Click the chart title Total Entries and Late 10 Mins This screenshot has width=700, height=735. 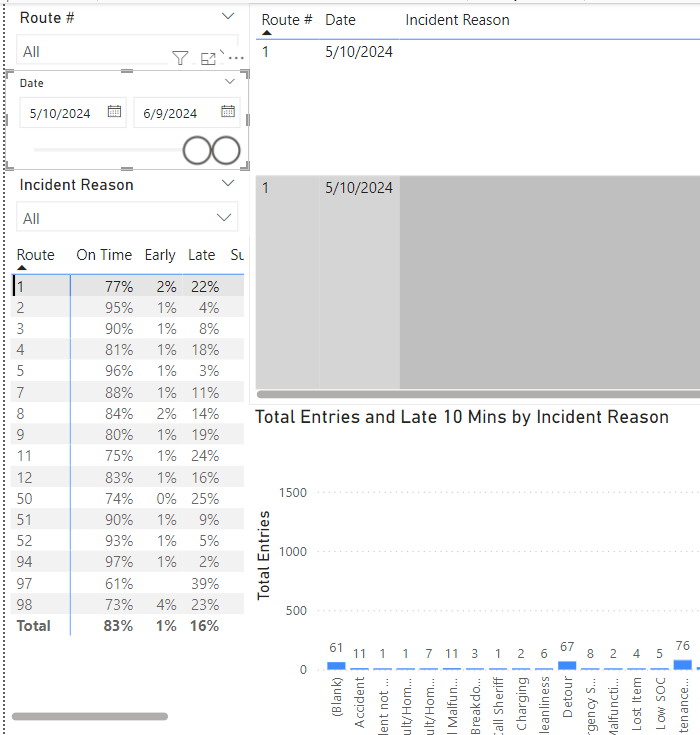(462, 417)
